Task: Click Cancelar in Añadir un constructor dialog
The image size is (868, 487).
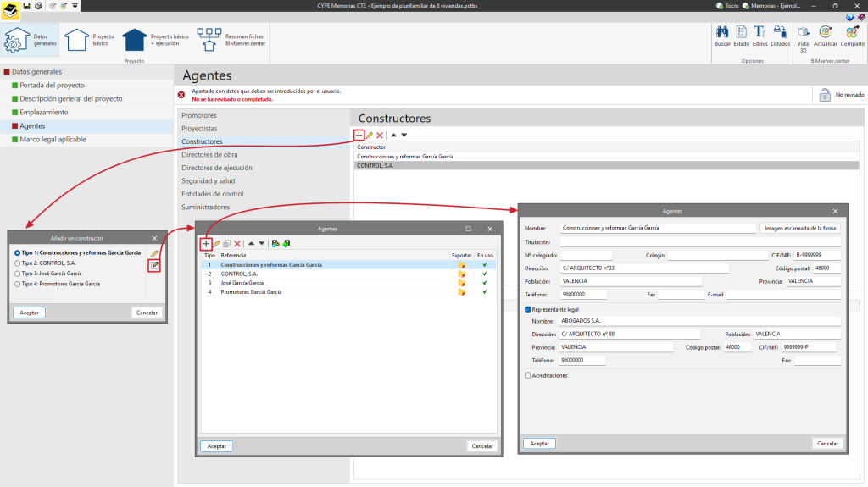Action: 147,313
